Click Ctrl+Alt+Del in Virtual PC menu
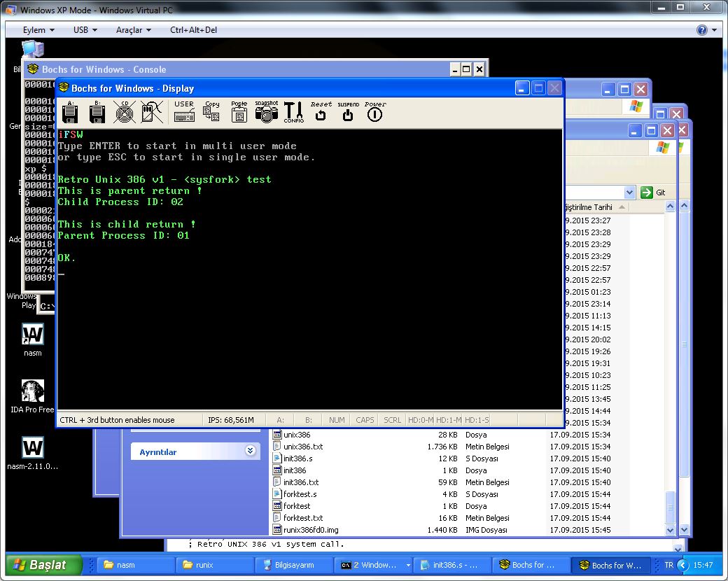The image size is (728, 581). coord(194,30)
